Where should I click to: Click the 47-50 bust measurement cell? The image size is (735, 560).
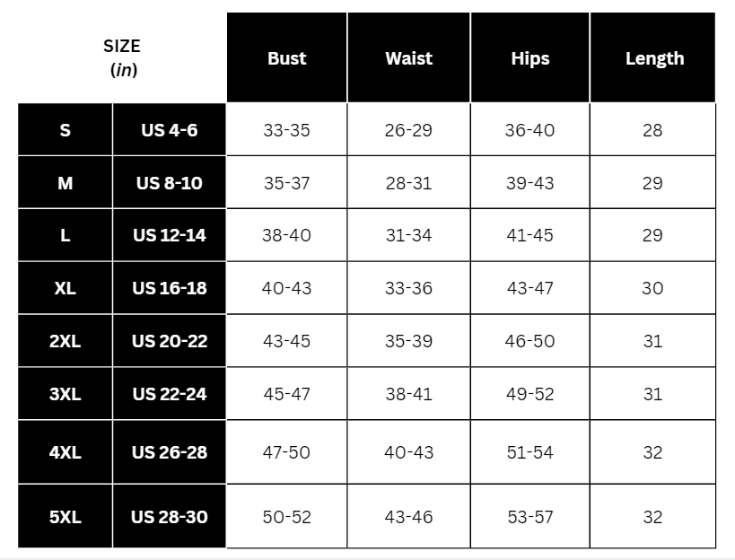[287, 452]
